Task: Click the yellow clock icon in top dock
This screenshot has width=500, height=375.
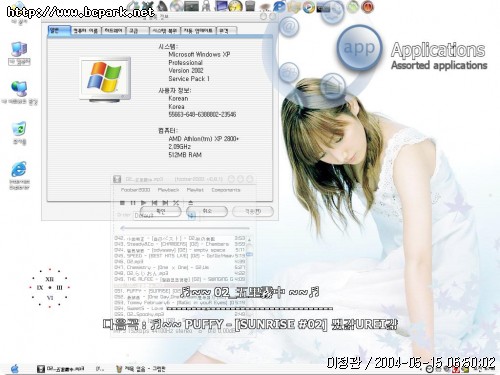Action: pyautogui.click(x=236, y=6)
